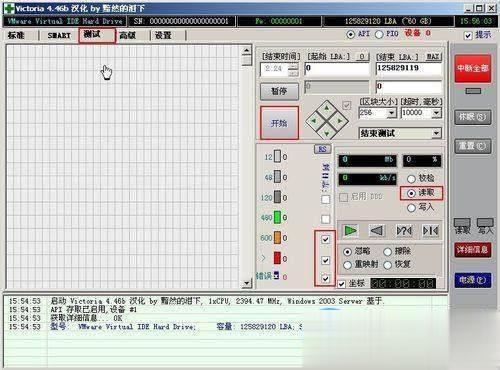The height and width of the screenshot is (370, 500).
Task: Toggle the 启用 DDD checkbox
Action: pyautogui.click(x=343, y=197)
